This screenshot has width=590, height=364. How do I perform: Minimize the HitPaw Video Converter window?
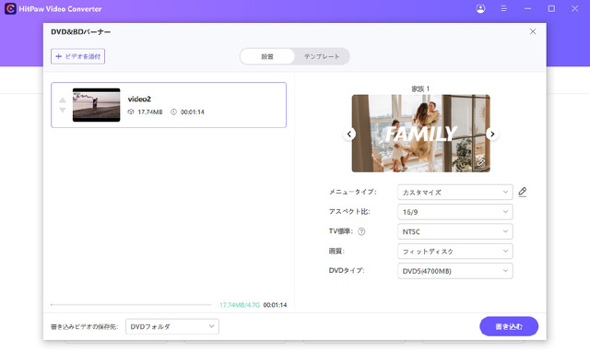pyautogui.click(x=527, y=8)
